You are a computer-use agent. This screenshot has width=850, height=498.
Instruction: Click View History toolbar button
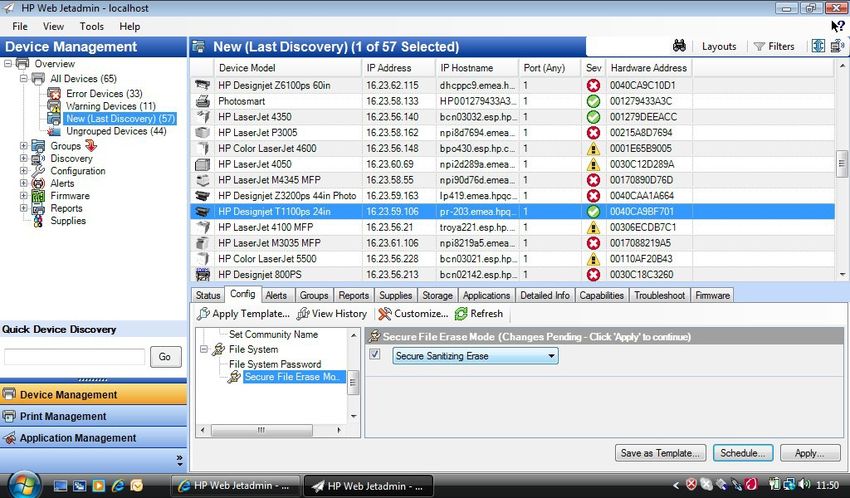tap(332, 313)
